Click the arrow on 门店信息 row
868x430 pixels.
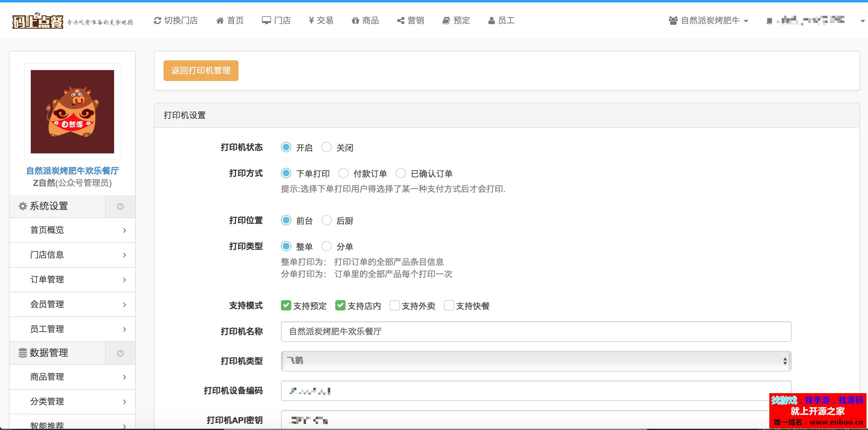point(124,255)
